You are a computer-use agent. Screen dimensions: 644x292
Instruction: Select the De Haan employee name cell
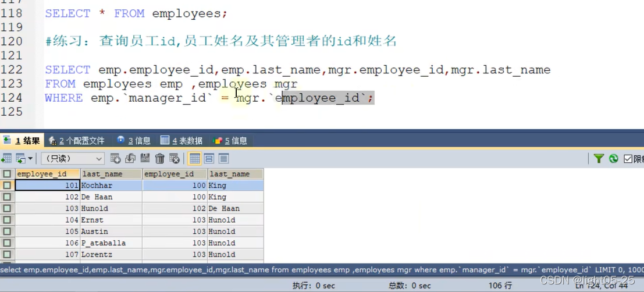111,197
